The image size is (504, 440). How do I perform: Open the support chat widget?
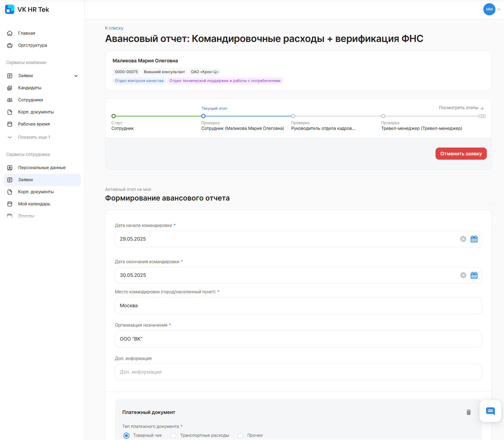[x=490, y=411]
